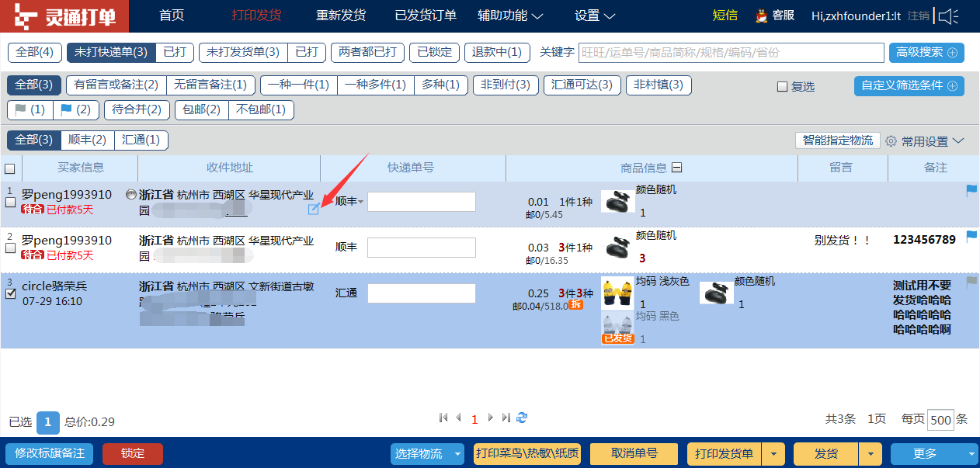The width and height of the screenshot is (980, 468).
Task: Check the row 1 order checkbox
Action: click(10, 203)
